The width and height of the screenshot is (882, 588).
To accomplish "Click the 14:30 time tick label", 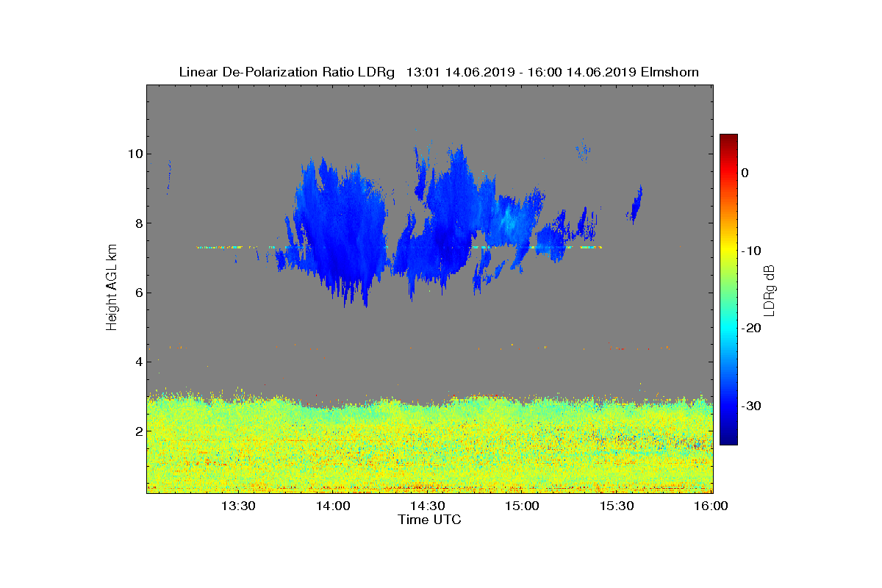I will coord(428,506).
